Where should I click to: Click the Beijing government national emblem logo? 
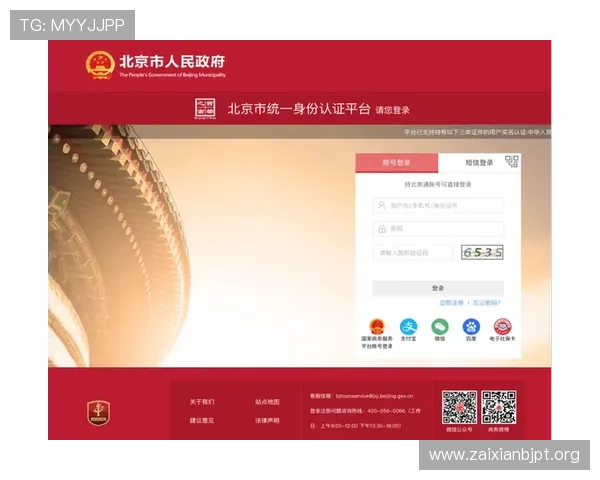[100, 65]
